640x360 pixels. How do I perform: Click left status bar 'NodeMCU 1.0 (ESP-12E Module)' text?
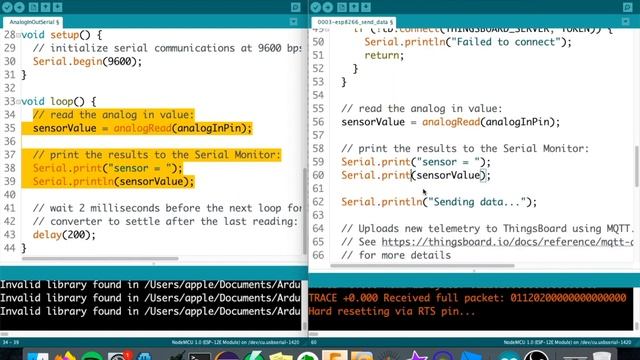click(x=235, y=342)
